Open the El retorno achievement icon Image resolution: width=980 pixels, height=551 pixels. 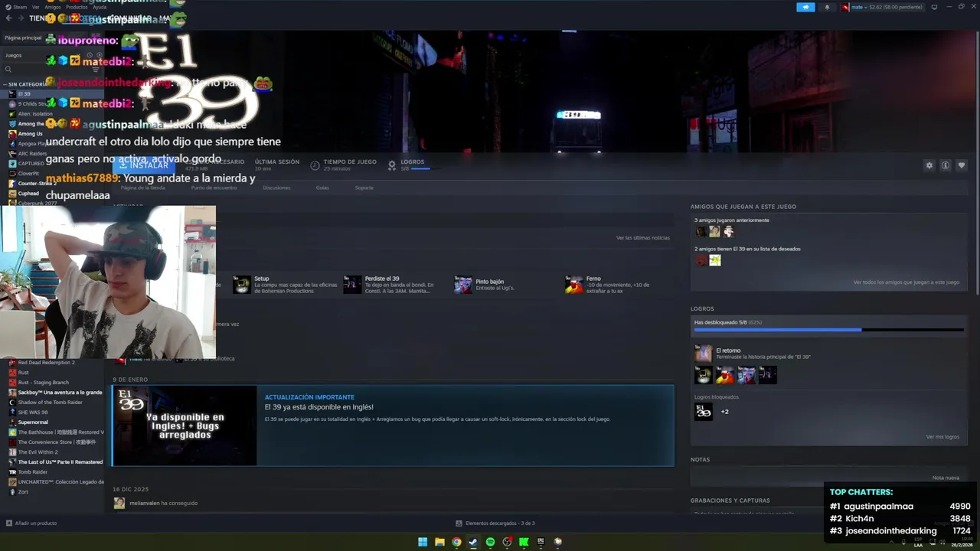(703, 353)
